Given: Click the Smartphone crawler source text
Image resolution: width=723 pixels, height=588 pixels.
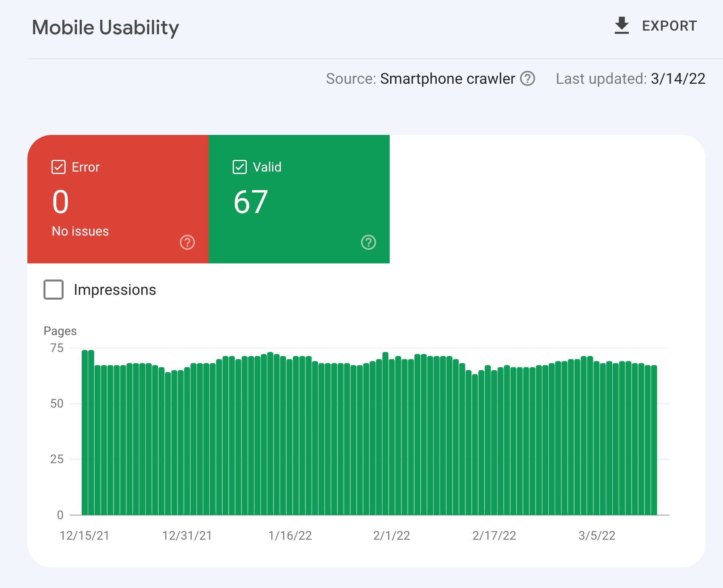Looking at the screenshot, I should [x=447, y=79].
